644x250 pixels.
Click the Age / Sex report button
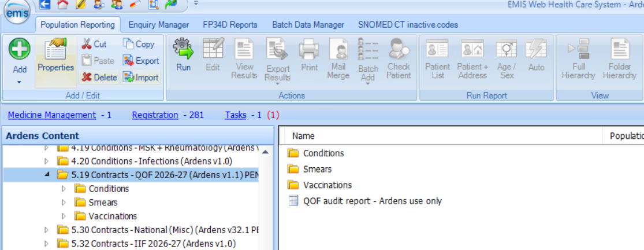(507, 59)
